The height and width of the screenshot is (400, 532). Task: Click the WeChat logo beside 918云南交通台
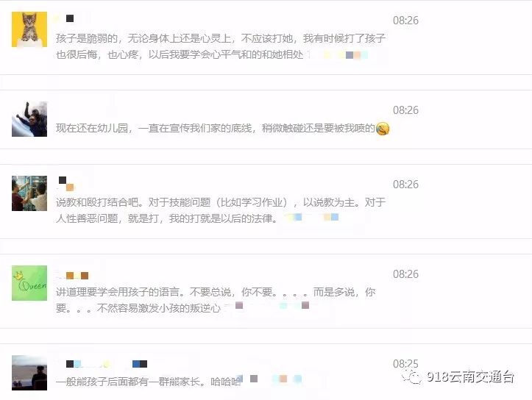click(x=412, y=376)
